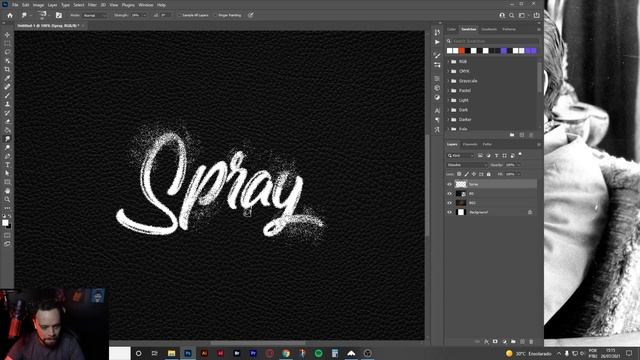This screenshot has height=360, width=640.
Task: Select the Eyedropper tool
Action: pos(7,78)
